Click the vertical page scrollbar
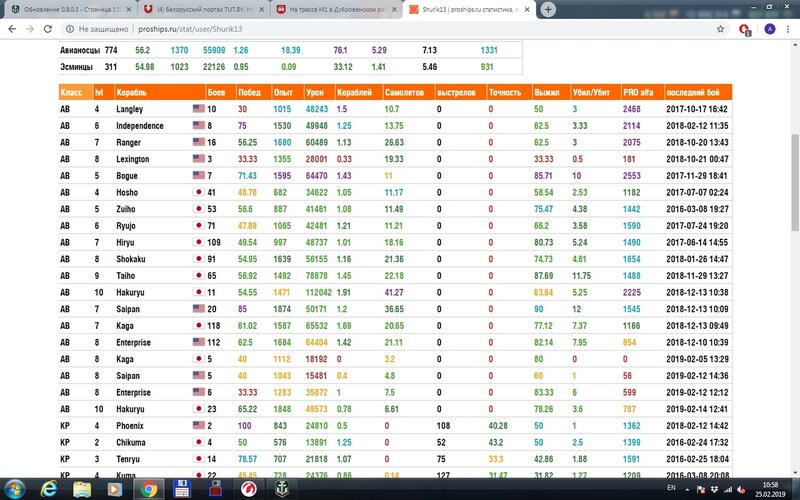800x500 pixels. (x=795, y=250)
